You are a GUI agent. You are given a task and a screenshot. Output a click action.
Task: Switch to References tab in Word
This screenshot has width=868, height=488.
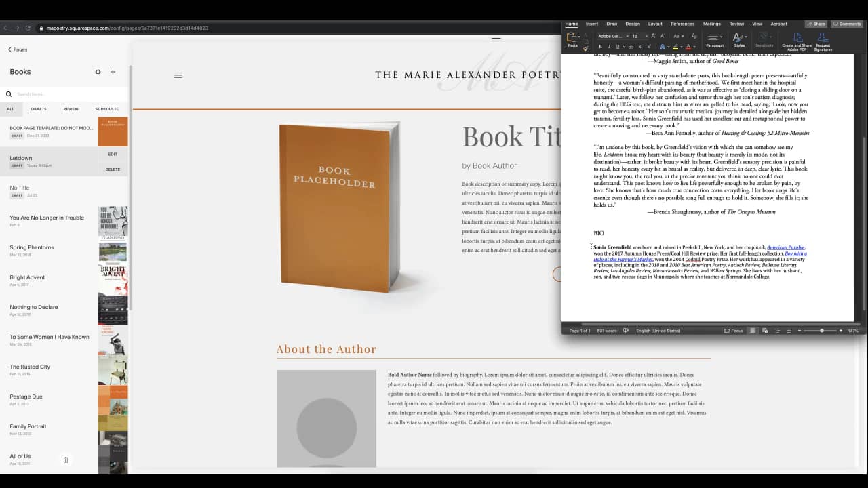[683, 24]
